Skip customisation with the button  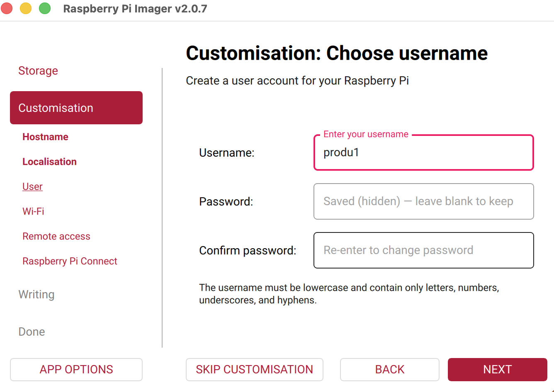(x=254, y=370)
